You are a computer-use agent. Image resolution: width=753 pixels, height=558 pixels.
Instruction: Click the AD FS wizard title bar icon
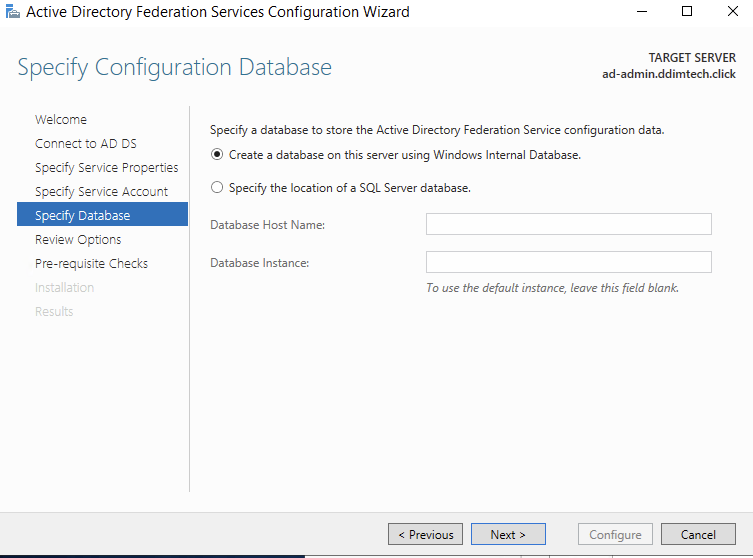coord(12,11)
